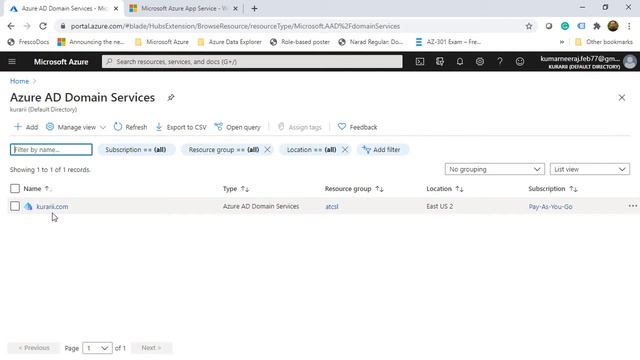Open portal settings gear

480,62
